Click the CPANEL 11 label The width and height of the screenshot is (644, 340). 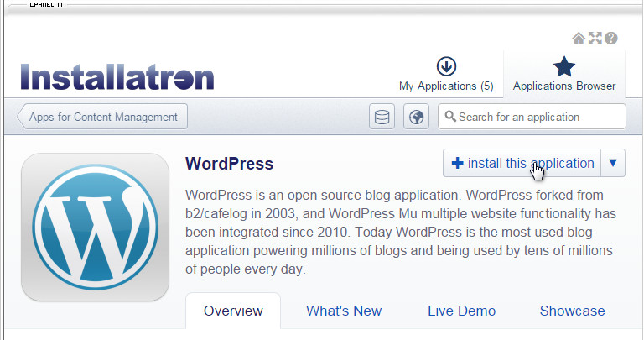[x=46, y=4]
